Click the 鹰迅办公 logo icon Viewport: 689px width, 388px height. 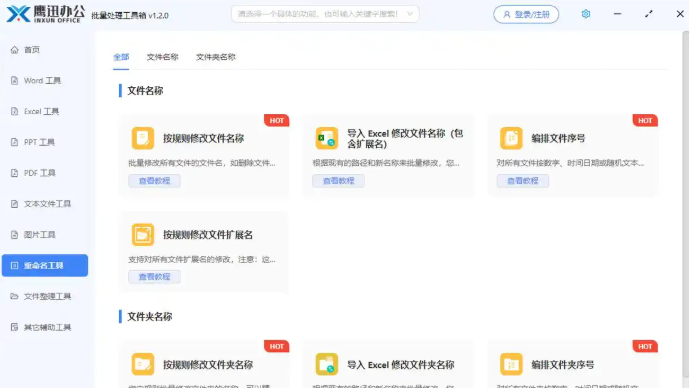click(18, 14)
